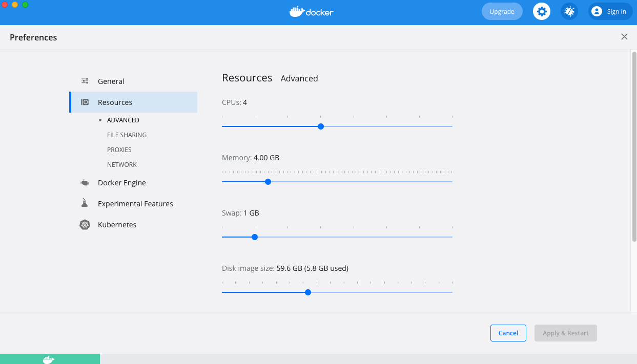Open Experimental Features section
The image size is (637, 364).
(x=135, y=204)
